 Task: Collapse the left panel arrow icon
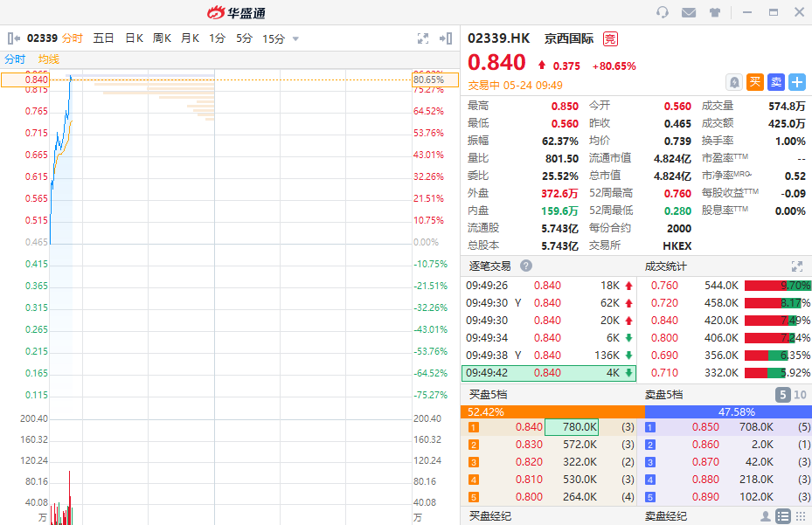pos(13,38)
